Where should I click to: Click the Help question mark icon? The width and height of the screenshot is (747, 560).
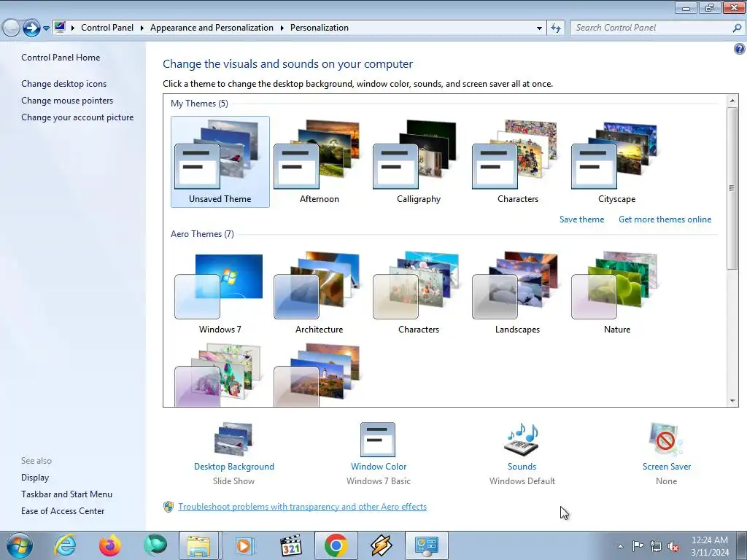[x=740, y=49]
